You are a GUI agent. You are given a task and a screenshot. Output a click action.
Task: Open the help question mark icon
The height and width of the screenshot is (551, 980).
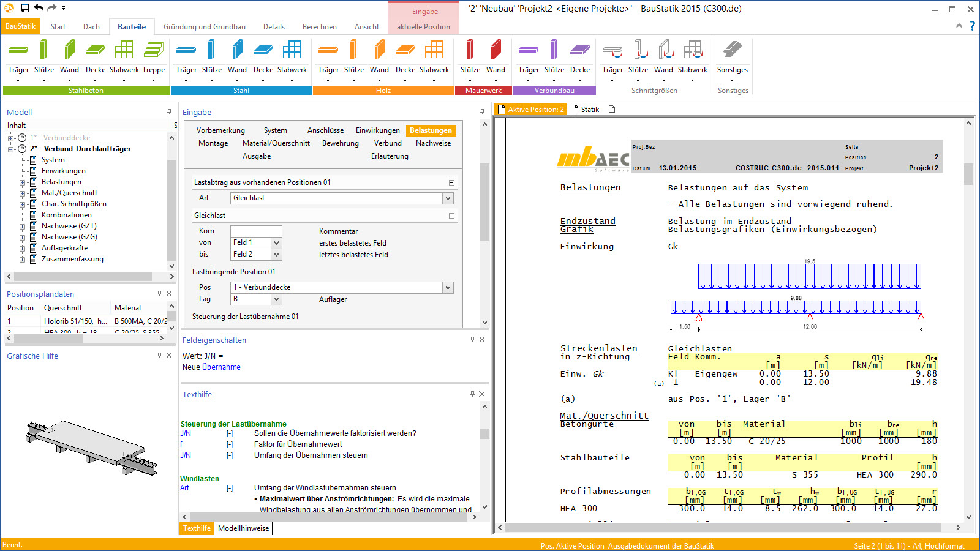[x=972, y=26]
